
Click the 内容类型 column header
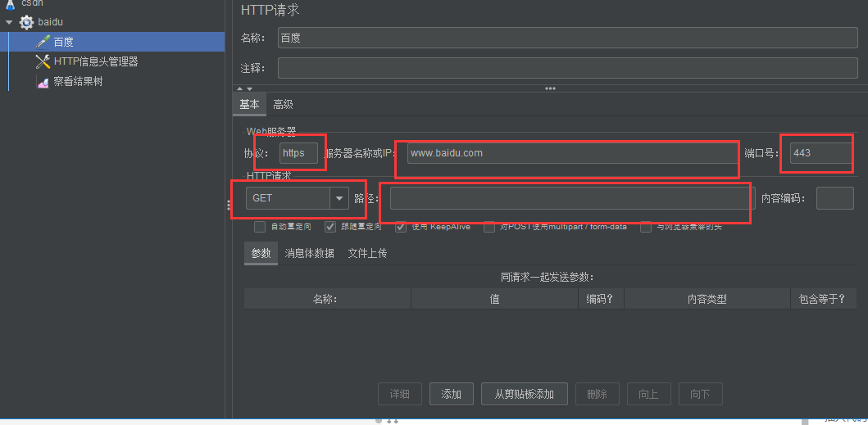pos(707,299)
